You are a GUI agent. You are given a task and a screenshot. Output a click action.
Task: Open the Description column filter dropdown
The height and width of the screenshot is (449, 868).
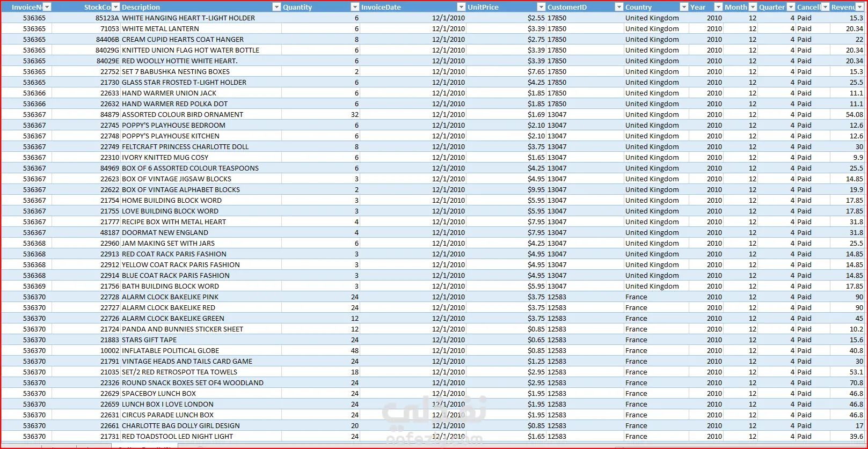click(x=277, y=7)
